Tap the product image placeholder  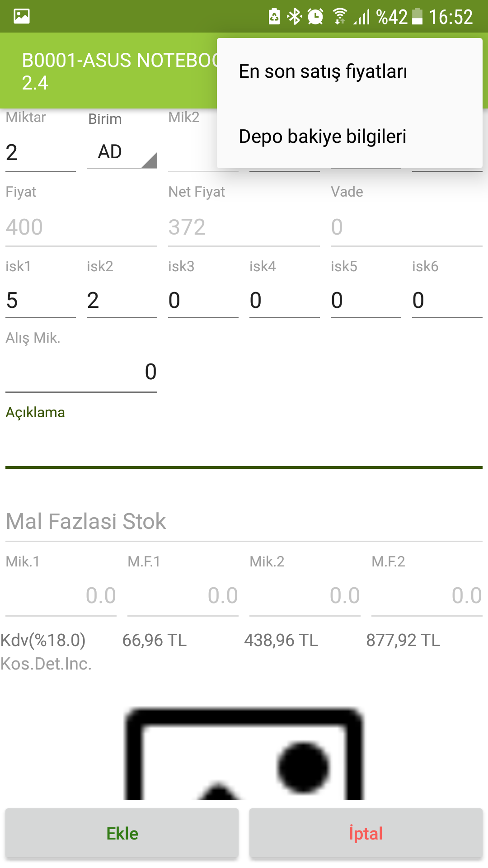pyautogui.click(x=244, y=755)
